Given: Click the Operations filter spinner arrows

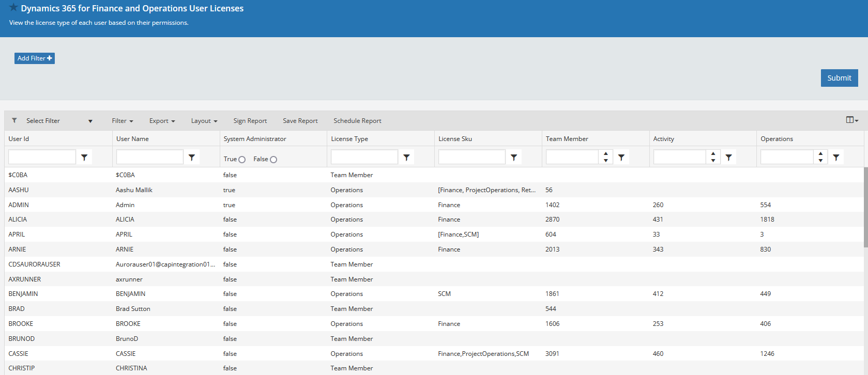Looking at the screenshot, I should tap(820, 157).
